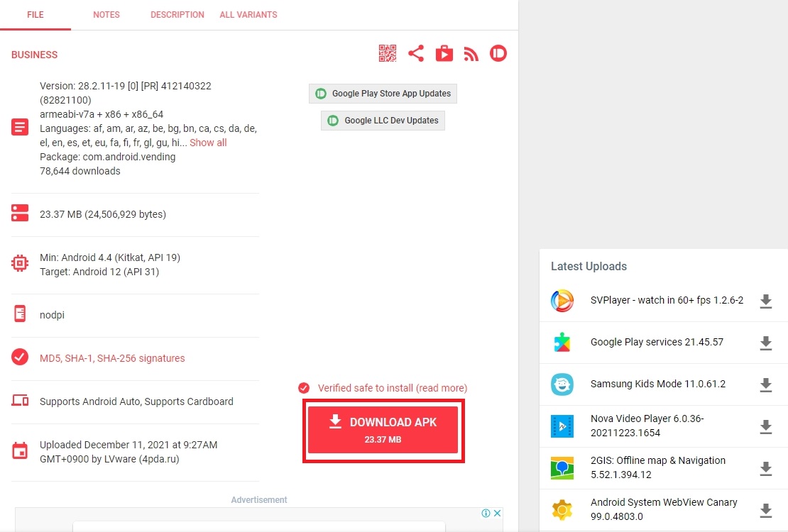Image resolution: width=788 pixels, height=532 pixels.
Task: Open Google Play services 21.45.57 entry
Action: click(657, 342)
